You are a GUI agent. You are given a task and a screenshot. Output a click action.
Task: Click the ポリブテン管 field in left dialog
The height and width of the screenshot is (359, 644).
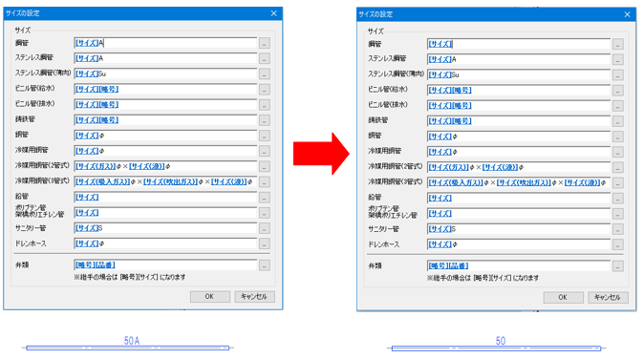[165, 213]
